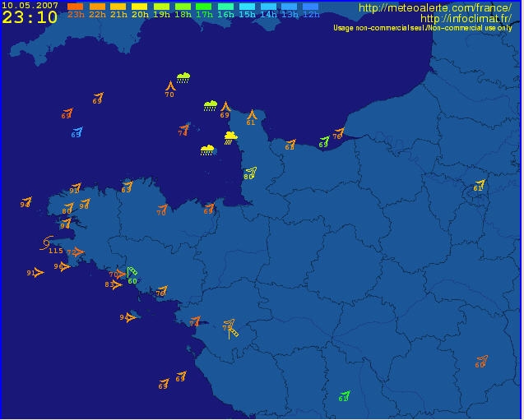Click the spiral cyclone icon labeled 115
524x420 pixels.
pyautogui.click(x=47, y=243)
